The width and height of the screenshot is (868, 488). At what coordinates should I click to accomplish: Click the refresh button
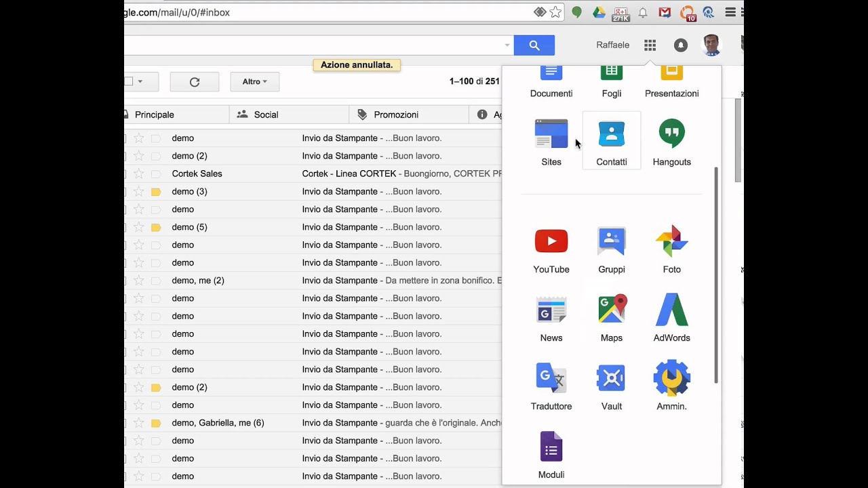(195, 82)
